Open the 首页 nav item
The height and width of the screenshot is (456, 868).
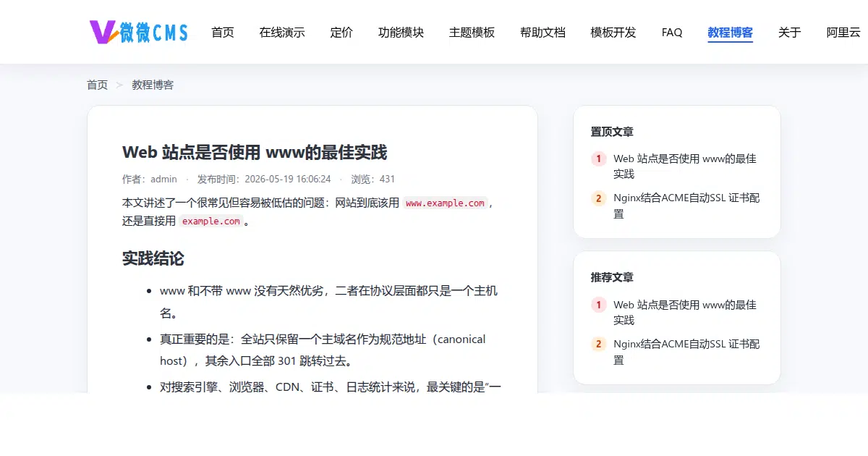click(223, 33)
